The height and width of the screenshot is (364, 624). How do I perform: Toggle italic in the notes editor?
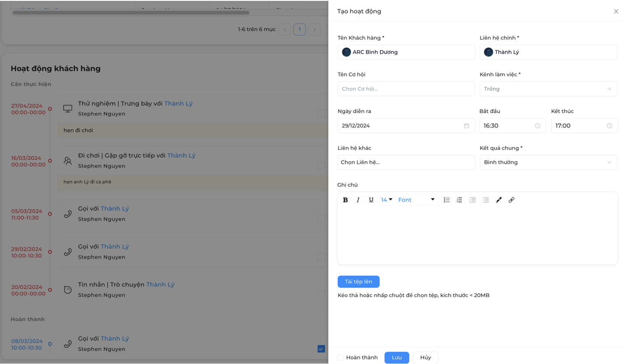tap(358, 200)
